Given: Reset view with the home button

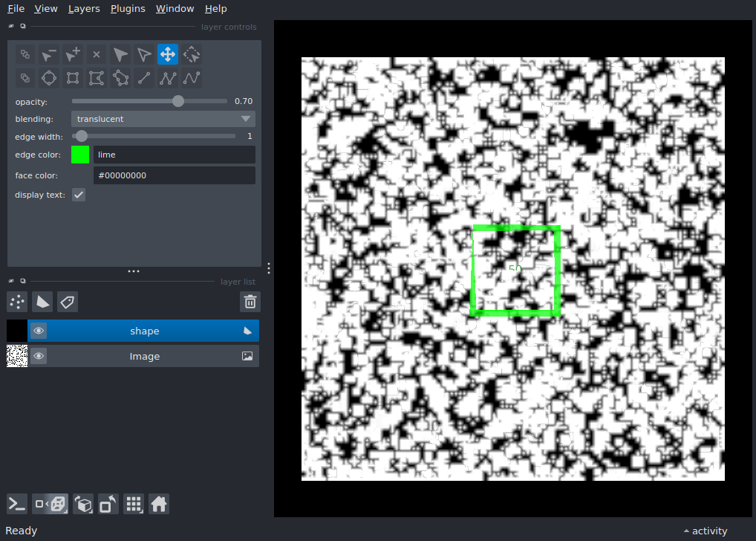Looking at the screenshot, I should 158,505.
